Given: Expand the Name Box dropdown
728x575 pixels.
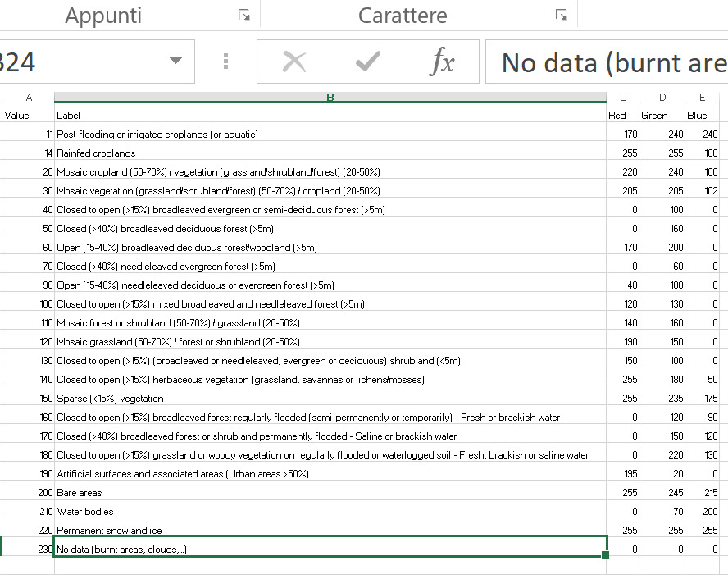Looking at the screenshot, I should point(175,60).
